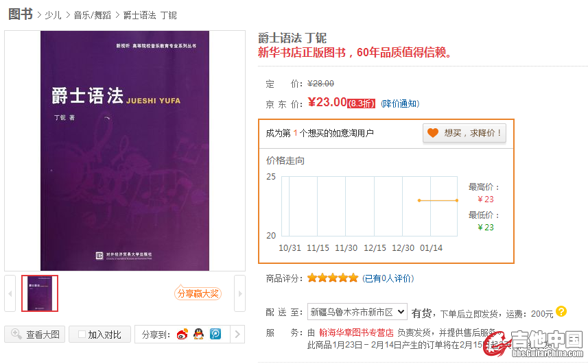The width and height of the screenshot is (588, 364).
Task: Go to 少儿 breadcrumb category
Action: (x=53, y=15)
